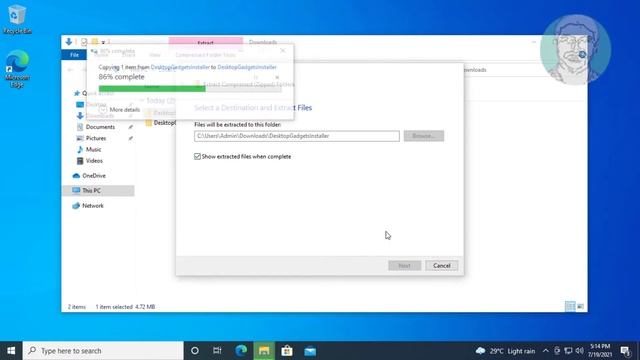Viewport: 640px width, 360px height.
Task: Toggle Show extracted files when complete
Action: point(197,157)
